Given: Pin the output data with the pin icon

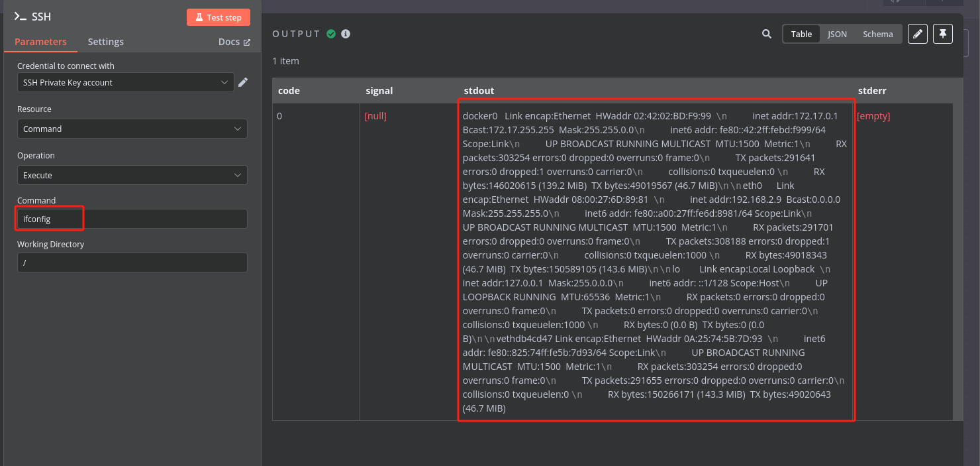Looking at the screenshot, I should coord(943,34).
